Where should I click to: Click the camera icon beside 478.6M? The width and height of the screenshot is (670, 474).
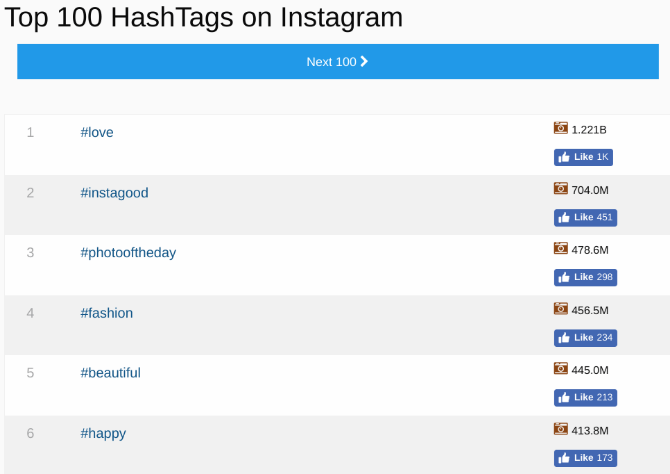[561, 249]
